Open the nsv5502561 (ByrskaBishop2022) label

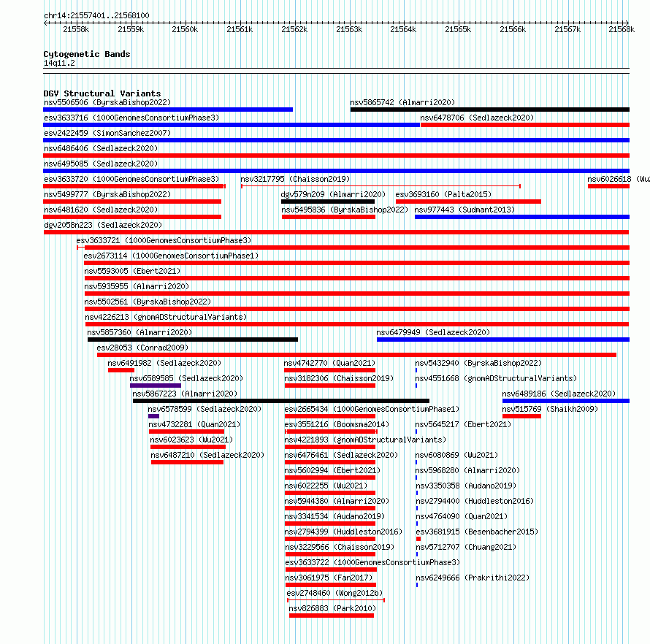[x=148, y=302]
